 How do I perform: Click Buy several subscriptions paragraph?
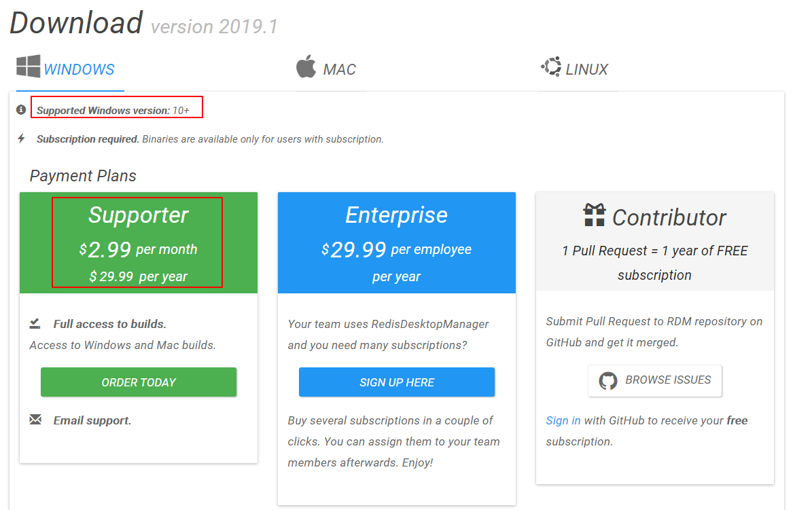[394, 441]
